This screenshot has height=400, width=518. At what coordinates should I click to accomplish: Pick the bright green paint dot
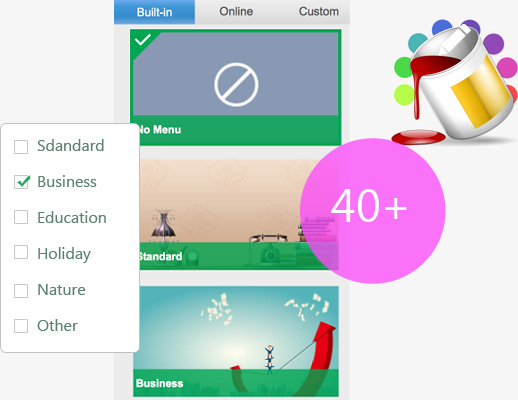pyautogui.click(x=403, y=67)
